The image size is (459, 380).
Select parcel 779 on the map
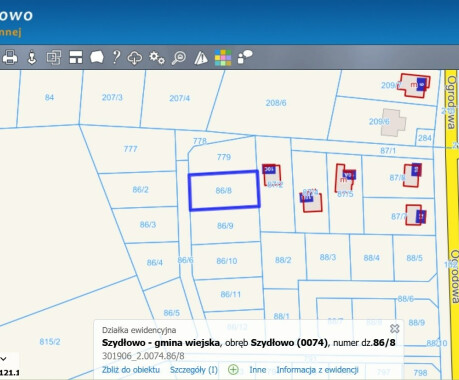[224, 157]
